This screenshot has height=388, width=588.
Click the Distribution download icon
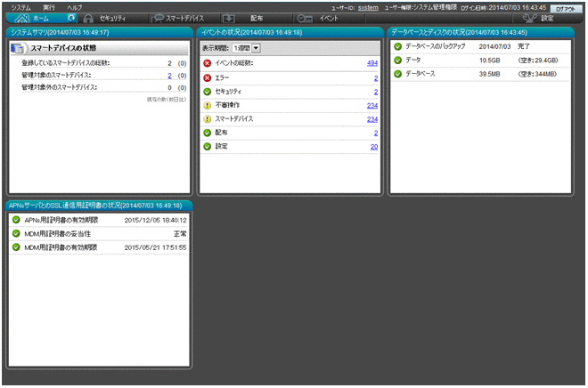click(x=228, y=19)
